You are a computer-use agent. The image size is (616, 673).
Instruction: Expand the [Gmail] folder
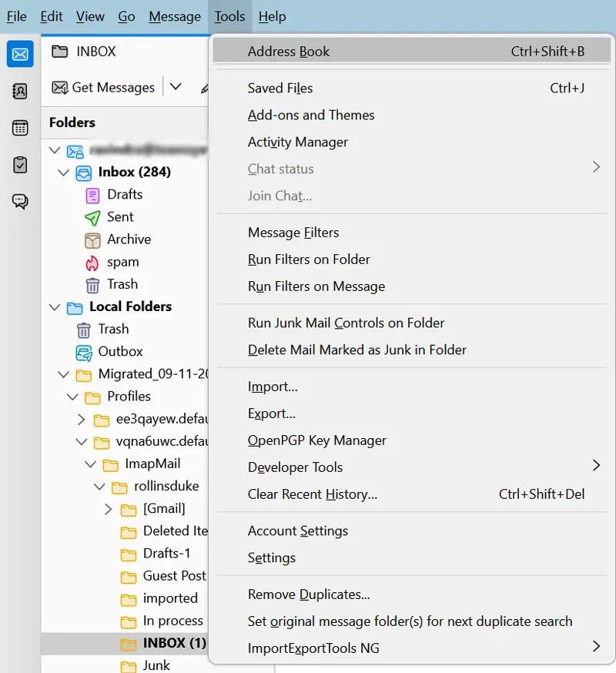click(x=109, y=509)
